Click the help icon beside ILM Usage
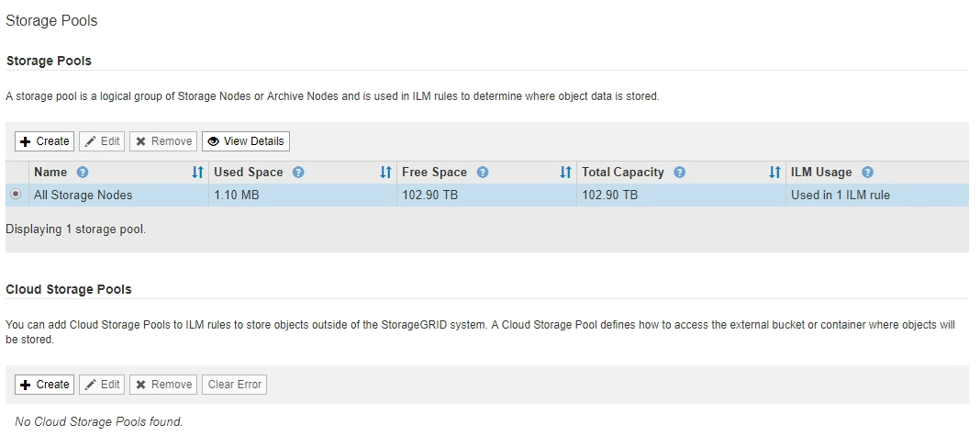Viewport: 980px width, 436px height. coord(867,173)
